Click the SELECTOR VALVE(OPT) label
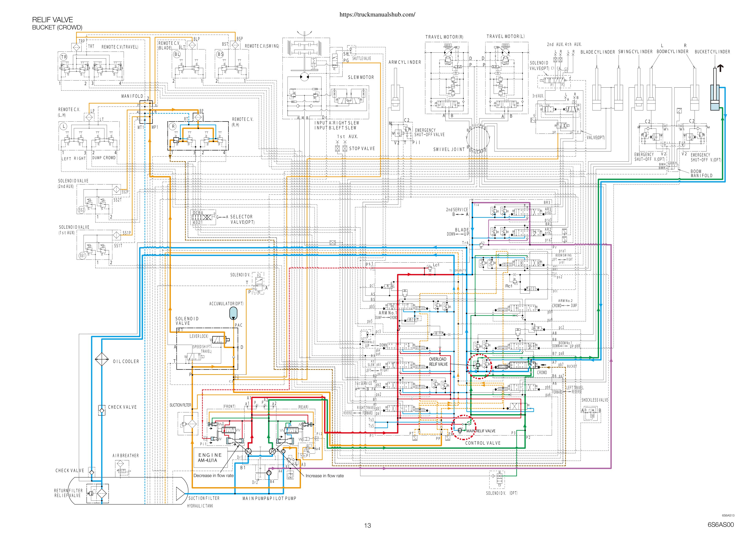 pyautogui.click(x=242, y=219)
